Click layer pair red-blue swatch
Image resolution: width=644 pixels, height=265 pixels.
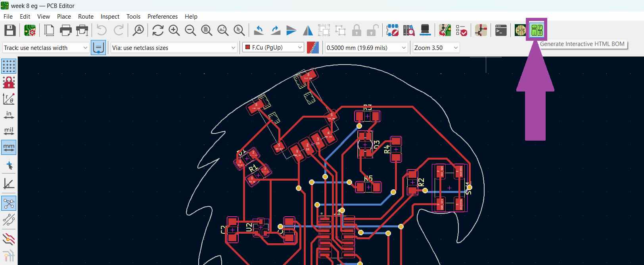tap(313, 48)
